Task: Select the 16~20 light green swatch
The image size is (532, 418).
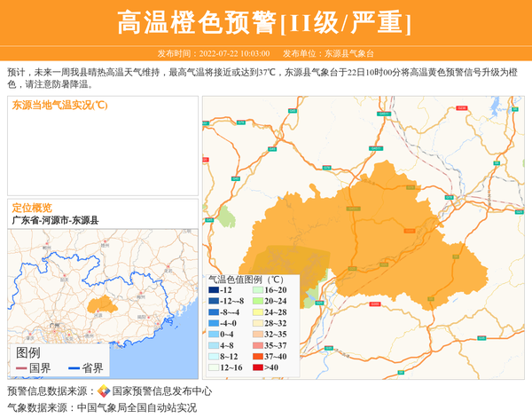Action: coord(257,290)
